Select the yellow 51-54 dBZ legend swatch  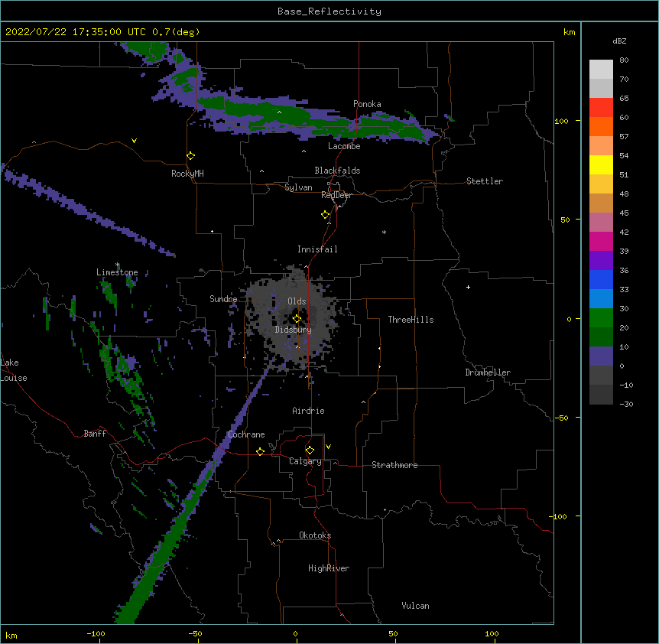click(601, 164)
